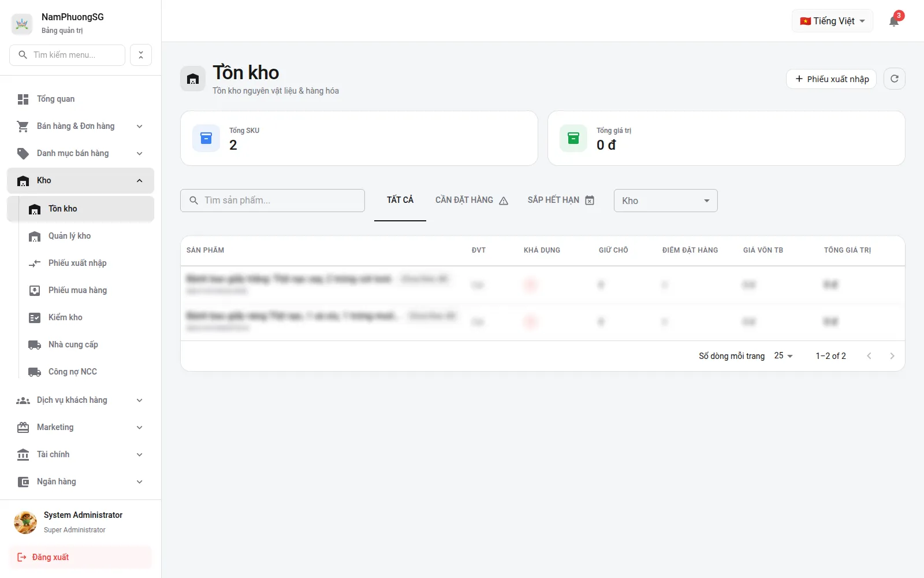This screenshot has width=924, height=578.
Task: Expand Danh mục bán hàng menu
Action: (80, 153)
